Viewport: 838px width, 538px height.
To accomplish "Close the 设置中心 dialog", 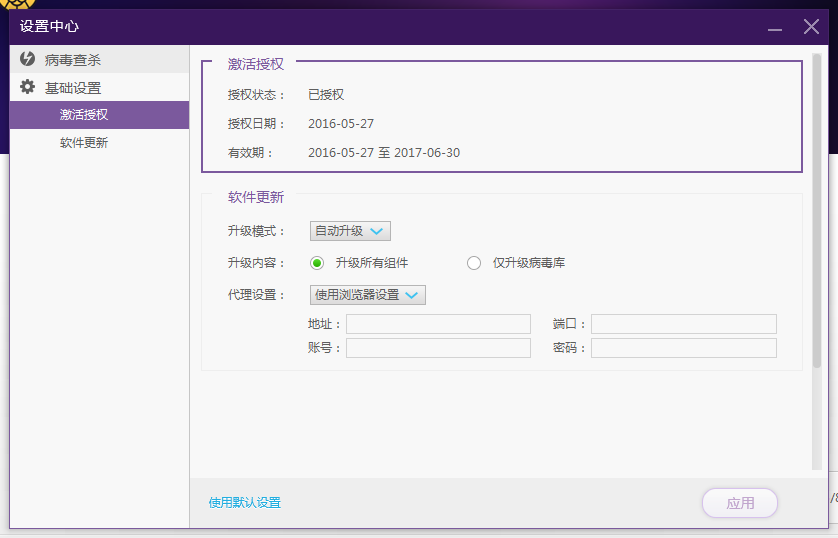I will point(811,27).
